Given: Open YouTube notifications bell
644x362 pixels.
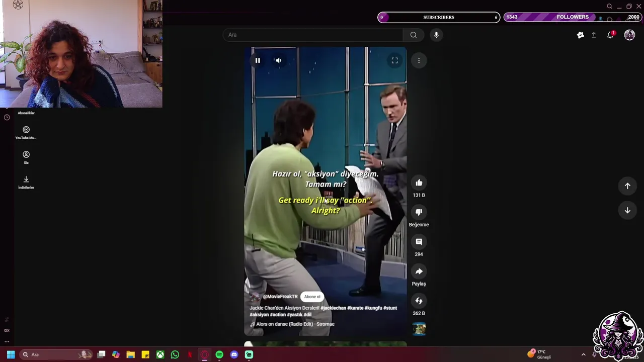Looking at the screenshot, I should [610, 35].
